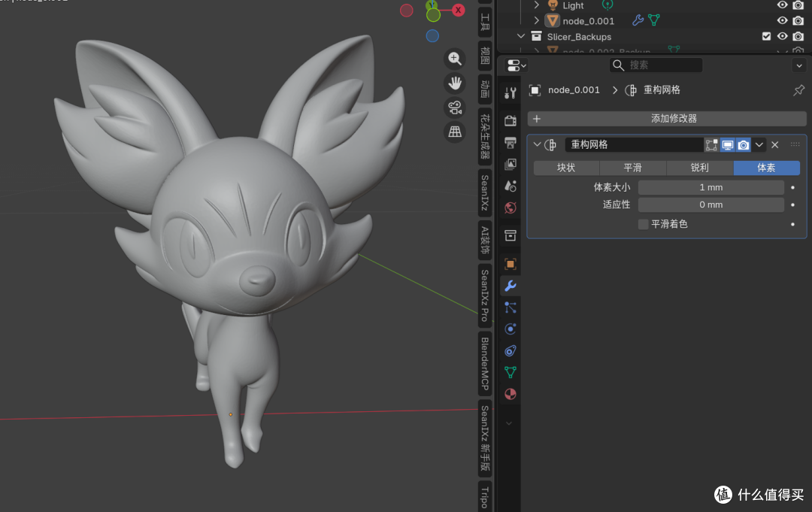Open the Particles properties tab icon
The height and width of the screenshot is (512, 812).
point(510,308)
